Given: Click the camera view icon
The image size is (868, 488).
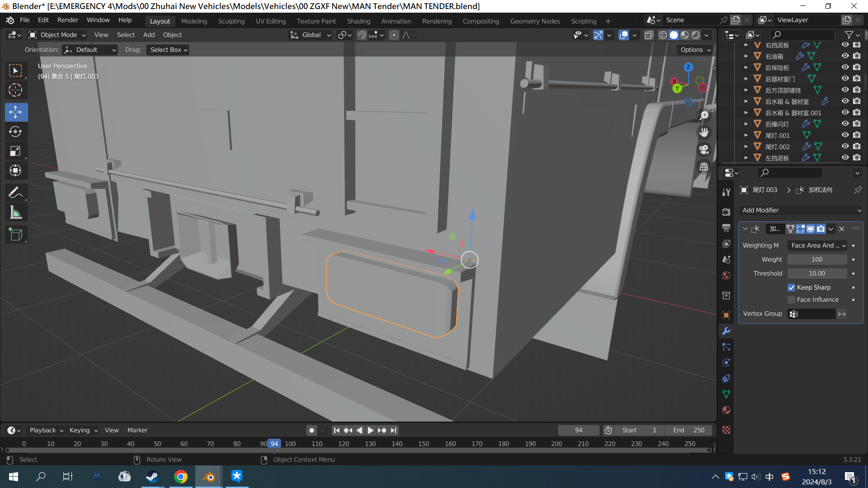Looking at the screenshot, I should (x=704, y=150).
